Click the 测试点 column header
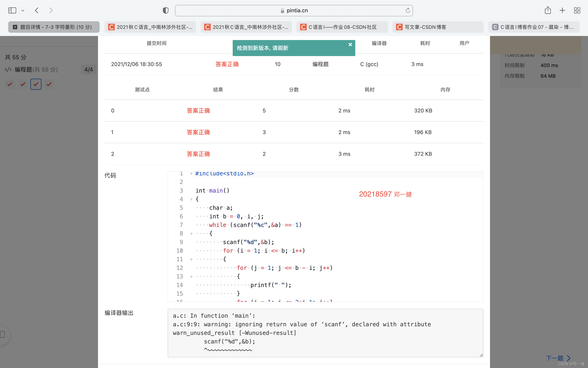588x368 pixels. (x=142, y=90)
